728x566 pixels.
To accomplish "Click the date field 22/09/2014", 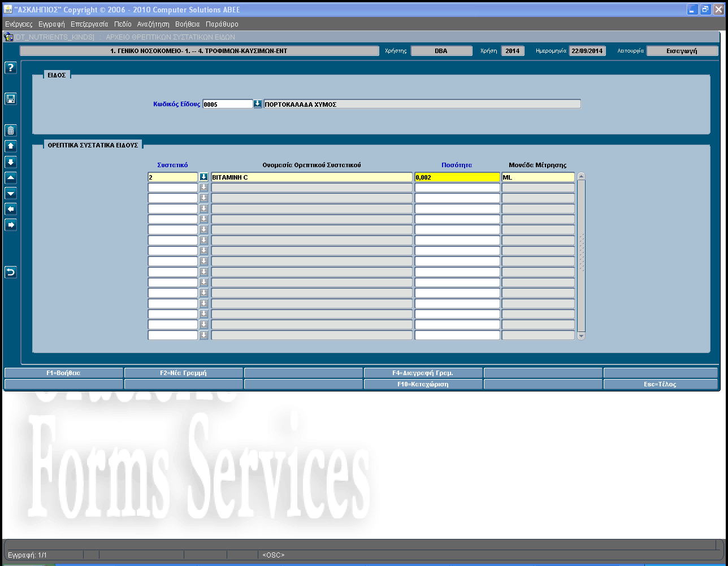I will click(x=587, y=51).
